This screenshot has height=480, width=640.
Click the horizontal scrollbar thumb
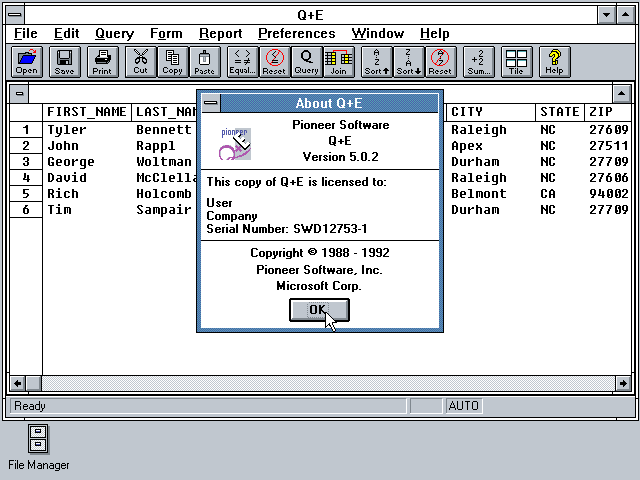tap(34, 383)
